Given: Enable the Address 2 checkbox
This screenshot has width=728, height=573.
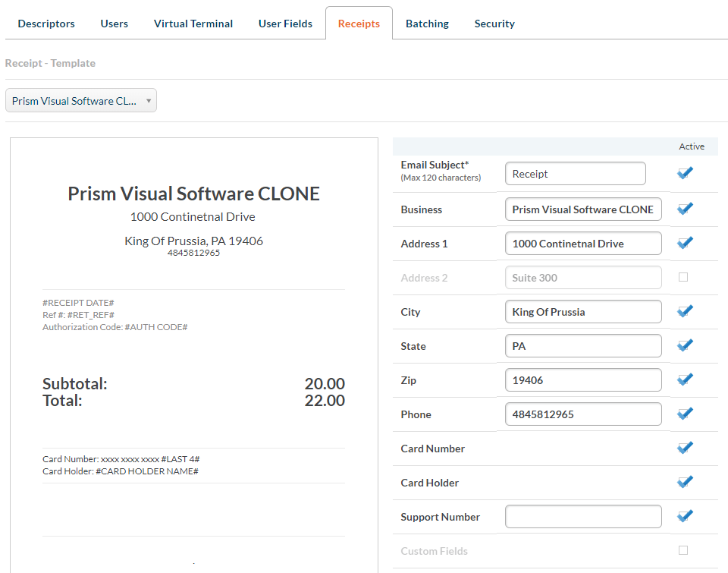Looking at the screenshot, I should [x=683, y=278].
